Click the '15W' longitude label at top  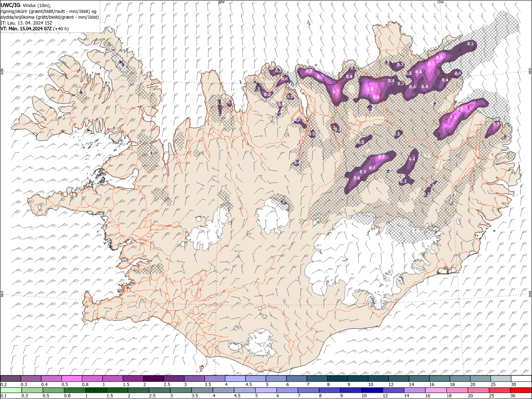click(x=440, y=2)
